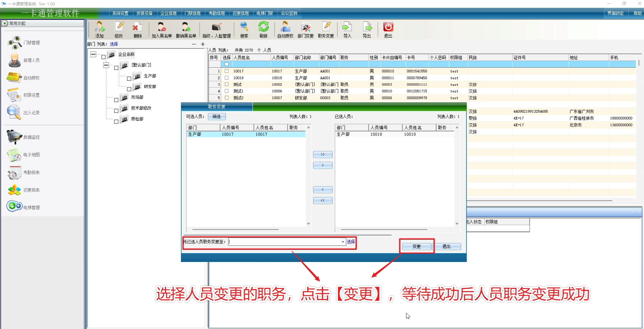
Task: Open the 将已选人员职务变更至 dropdown
Action: pyautogui.click(x=343, y=242)
